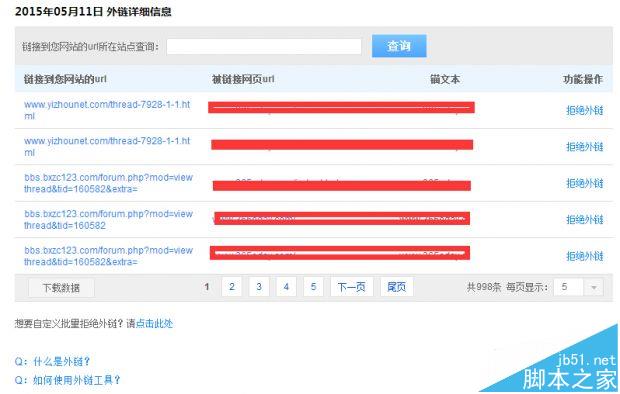Viewport: 620px width, 394px height.
Task: Go to page 4
Action: pyautogui.click(x=286, y=287)
